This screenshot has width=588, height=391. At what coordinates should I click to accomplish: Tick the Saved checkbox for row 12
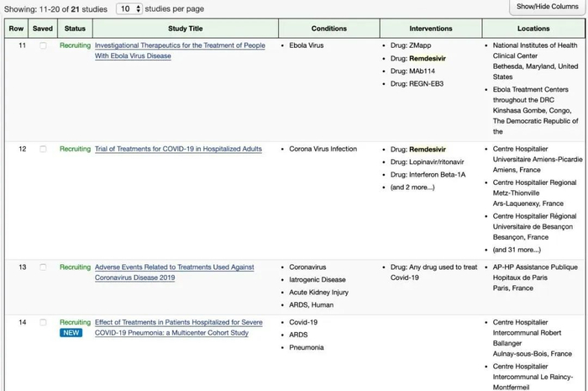tap(43, 150)
